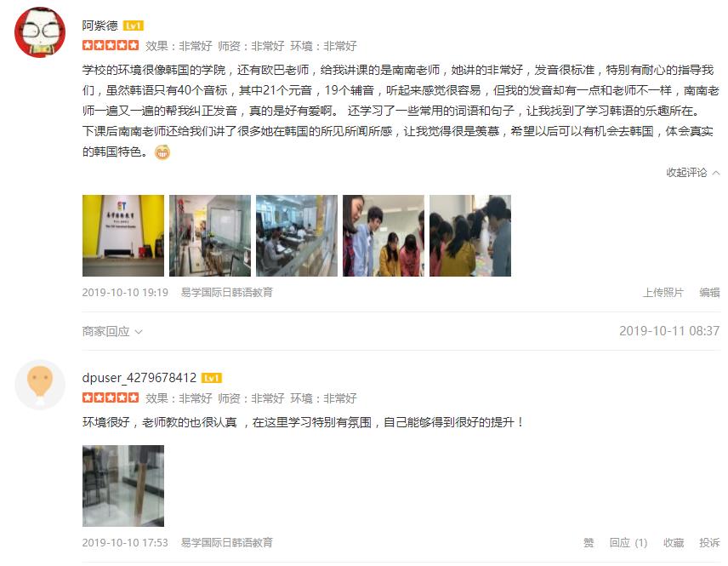Click the Lv1 badge beside 阿紫德
728x566 pixels.
(x=134, y=26)
